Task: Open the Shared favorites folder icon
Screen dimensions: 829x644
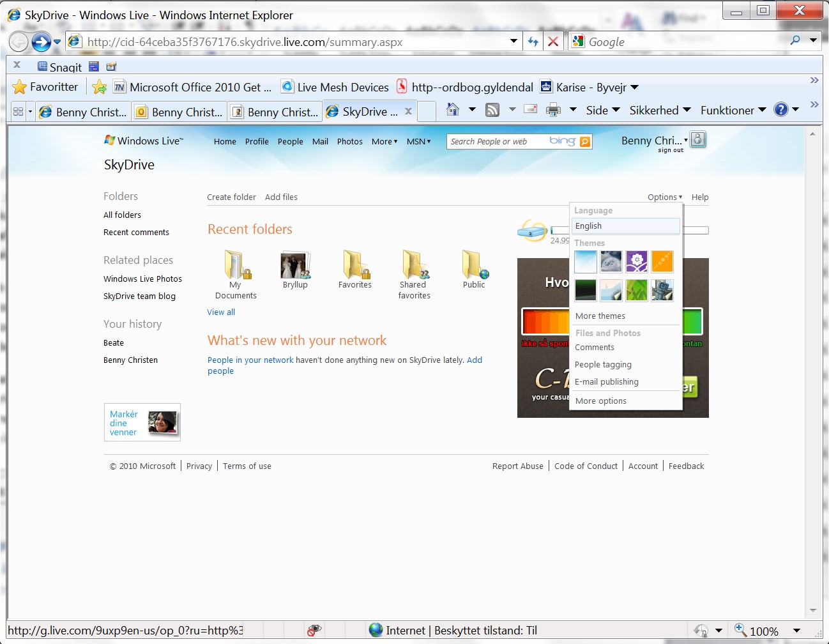Action: (415, 264)
